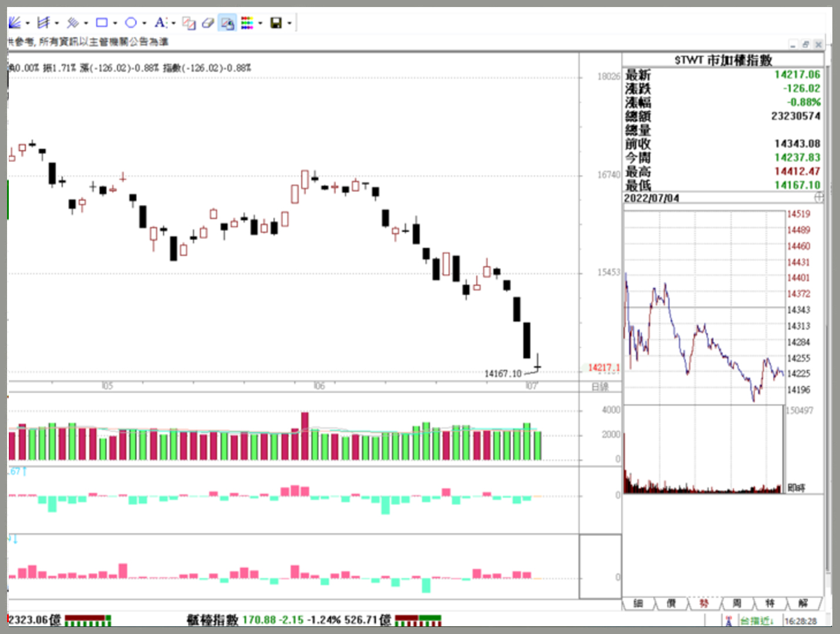Click the save floppy disk icon

coord(276,23)
